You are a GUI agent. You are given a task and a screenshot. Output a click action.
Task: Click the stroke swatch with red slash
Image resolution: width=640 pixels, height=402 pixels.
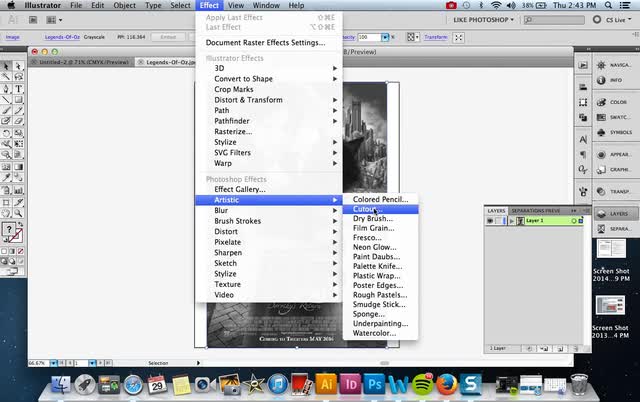(x=16, y=236)
